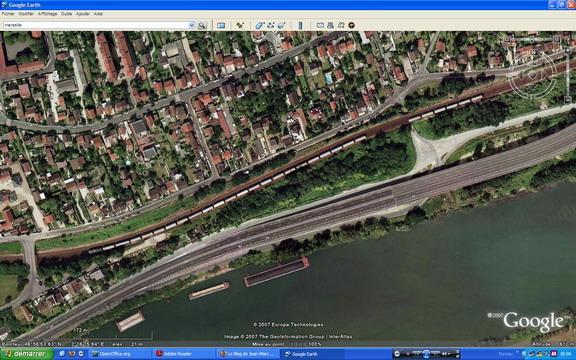Toggle the sidebar panel icon
This screenshot has height=360, width=576.
pos(221,25)
